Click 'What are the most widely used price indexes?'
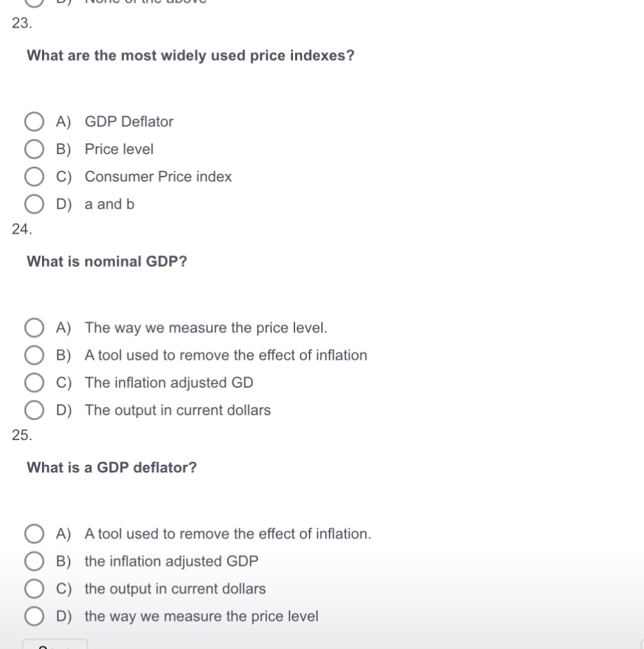 [190, 56]
